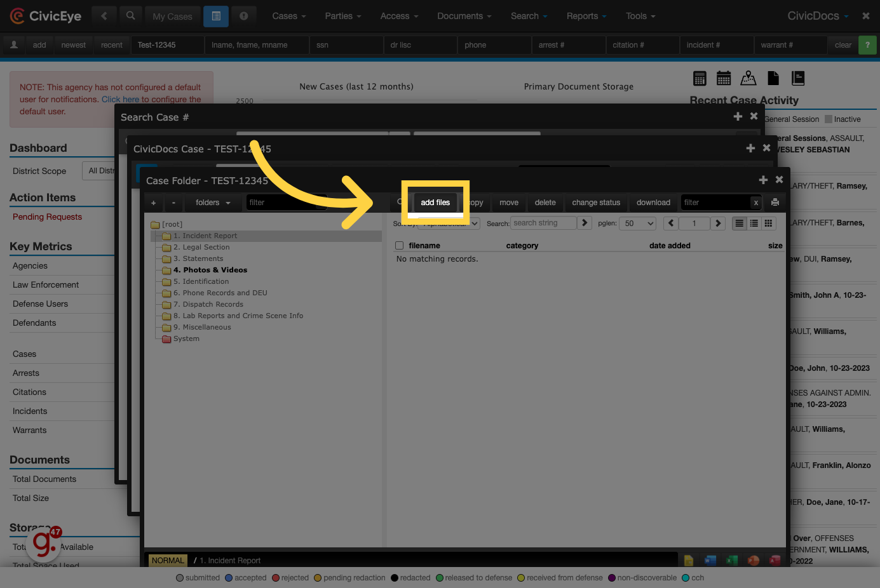Image resolution: width=880 pixels, height=588 pixels.
Task: Click the Word icon in Case Folder footer
Action: (710, 560)
